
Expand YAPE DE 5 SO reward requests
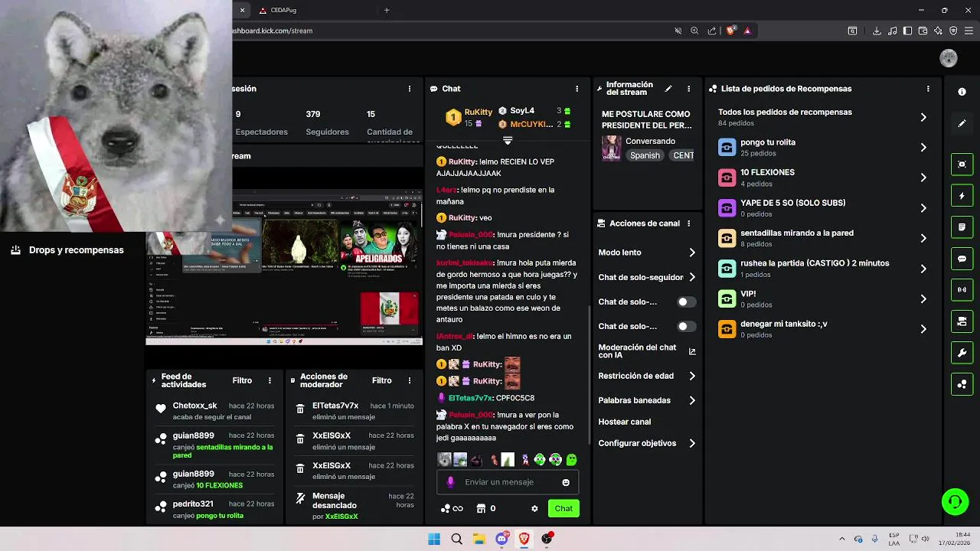point(923,208)
